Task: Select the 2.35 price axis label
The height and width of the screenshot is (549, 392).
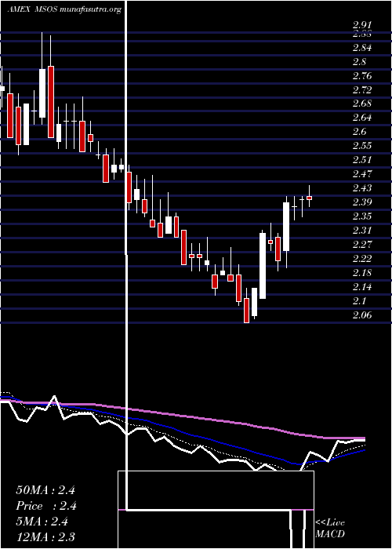Action: 362,216
